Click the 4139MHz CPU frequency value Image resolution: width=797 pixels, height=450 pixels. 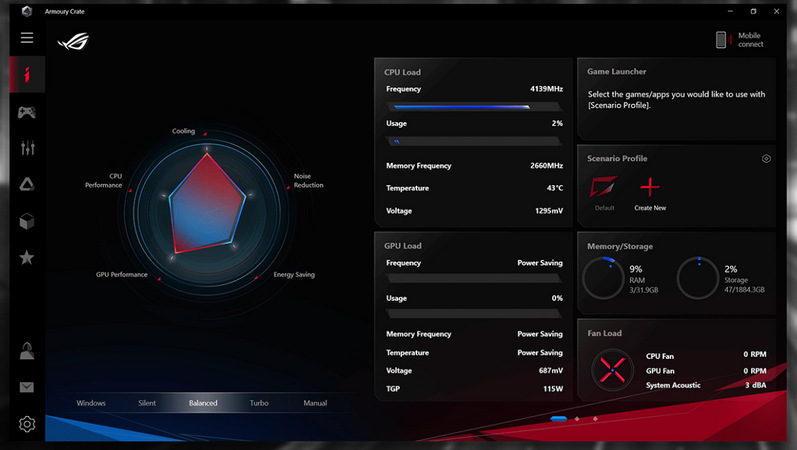pyautogui.click(x=546, y=89)
